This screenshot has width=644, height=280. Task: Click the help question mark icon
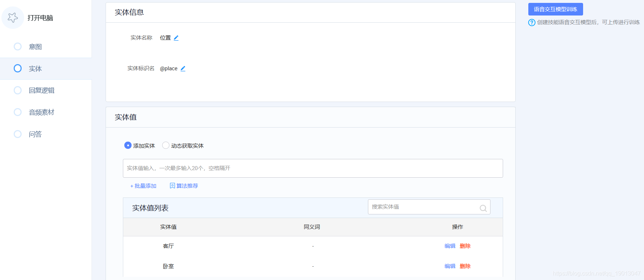[532, 22]
